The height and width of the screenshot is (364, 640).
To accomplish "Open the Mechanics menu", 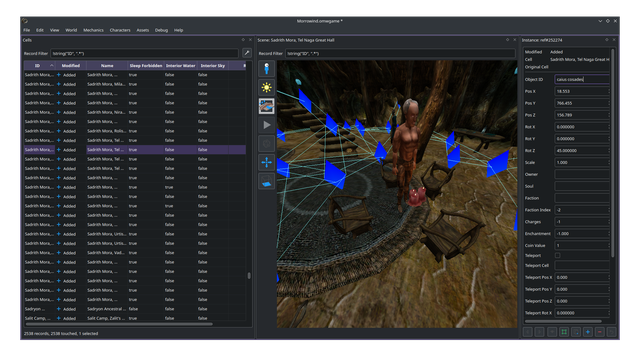I will (x=93, y=30).
